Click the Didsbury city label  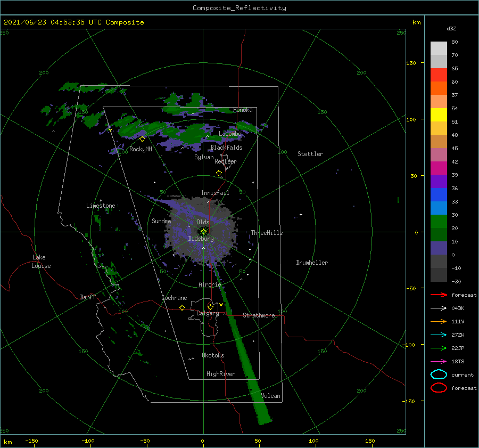[201, 239]
